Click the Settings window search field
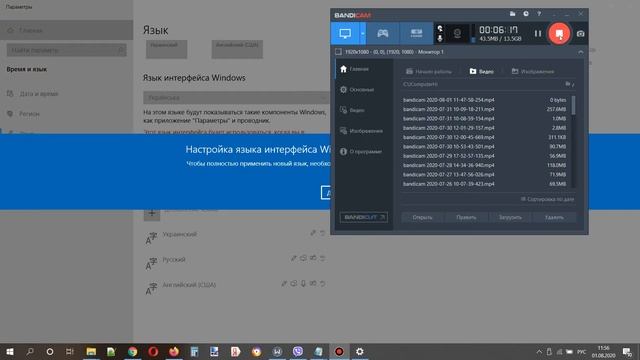Screen dimensions: 640x360 tap(66, 50)
